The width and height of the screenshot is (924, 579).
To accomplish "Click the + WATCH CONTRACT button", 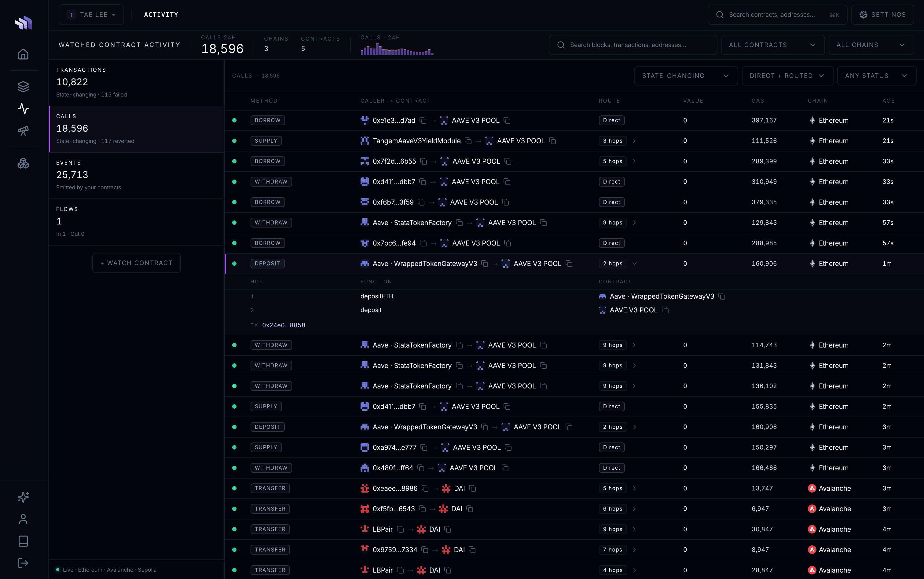I will point(136,263).
